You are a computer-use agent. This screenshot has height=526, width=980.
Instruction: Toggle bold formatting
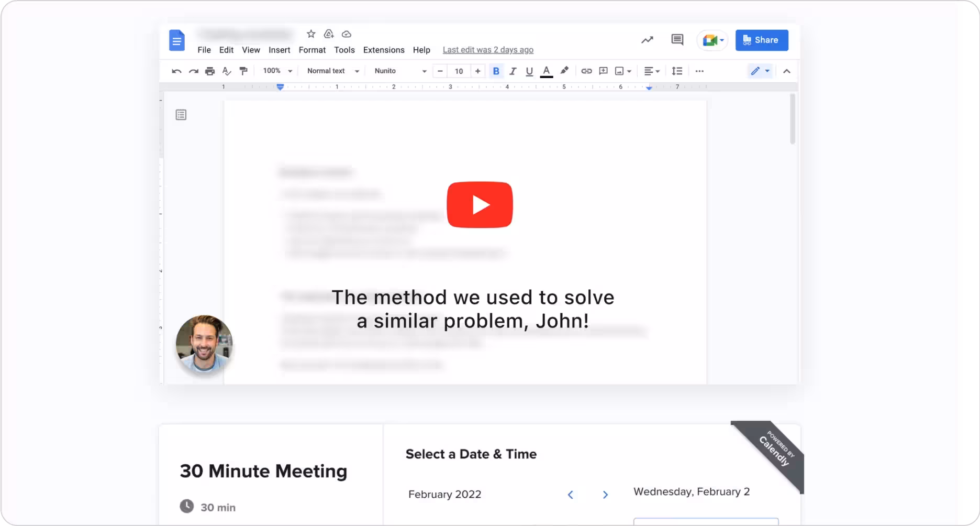tap(496, 71)
